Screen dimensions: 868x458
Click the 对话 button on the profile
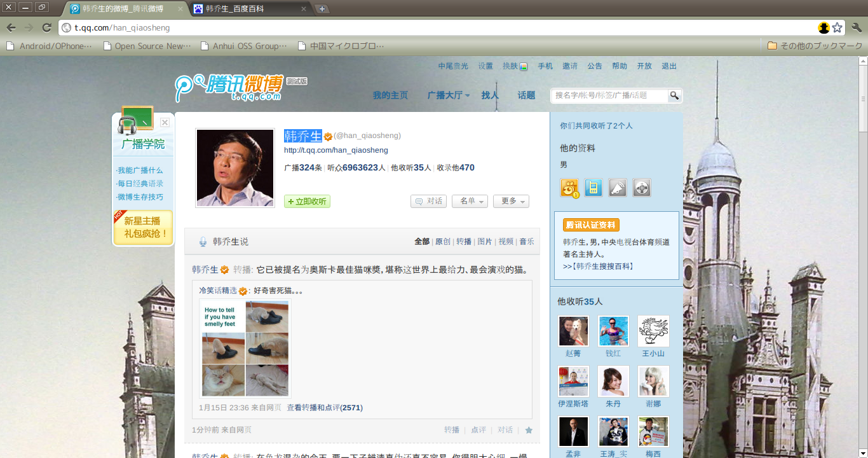tap(428, 201)
